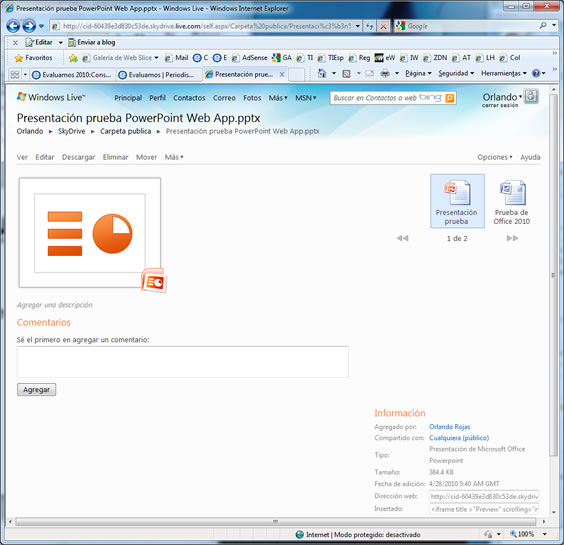Screen dimensions: 564x545
Task: Select the Prueba de Office 2010 file
Action: tap(512, 202)
